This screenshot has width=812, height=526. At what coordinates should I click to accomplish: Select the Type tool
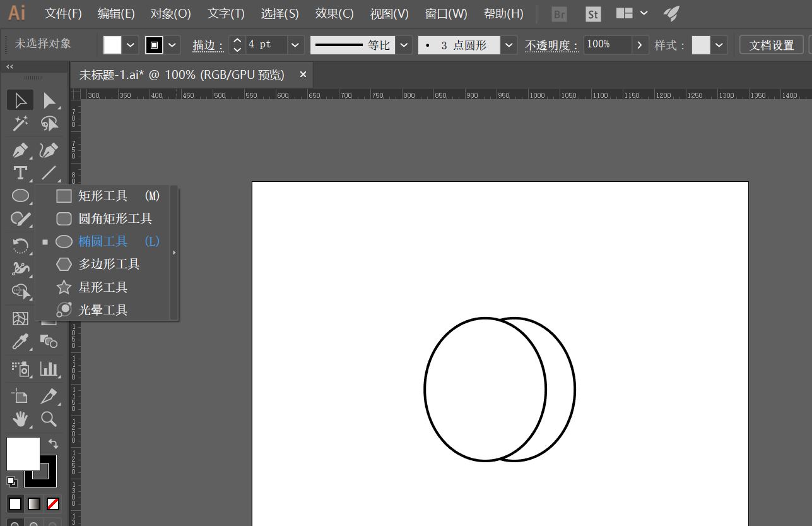(20, 173)
